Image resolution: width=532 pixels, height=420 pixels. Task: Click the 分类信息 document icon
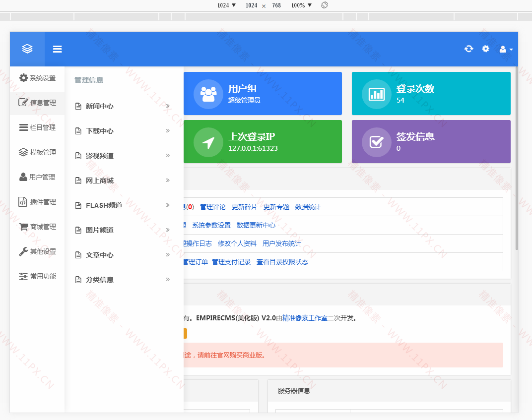click(x=78, y=280)
